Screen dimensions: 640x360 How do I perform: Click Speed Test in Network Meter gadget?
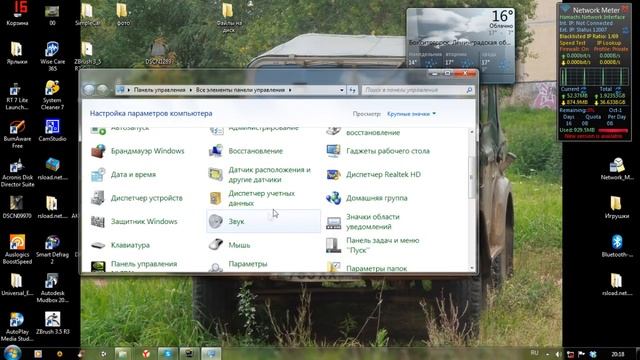tap(572, 43)
